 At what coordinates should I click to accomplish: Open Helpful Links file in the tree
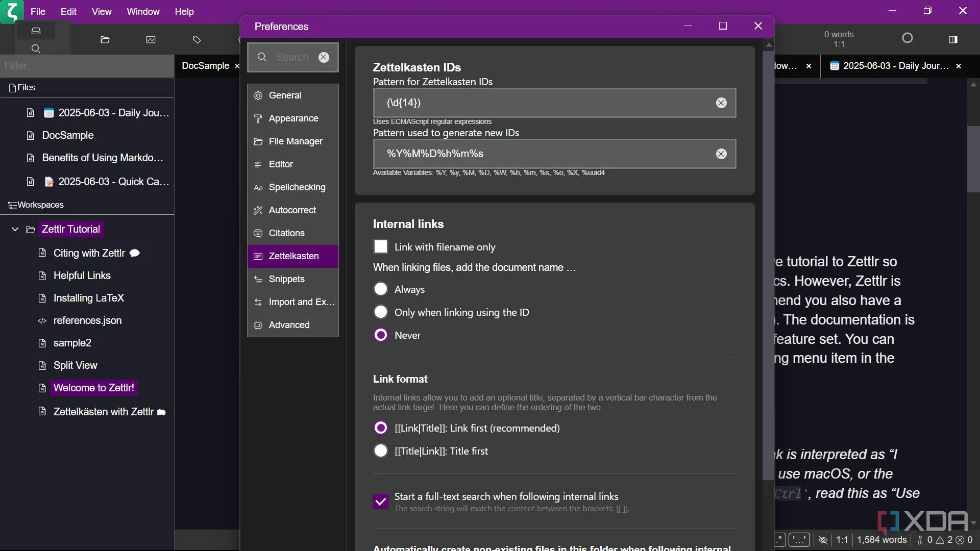point(82,276)
